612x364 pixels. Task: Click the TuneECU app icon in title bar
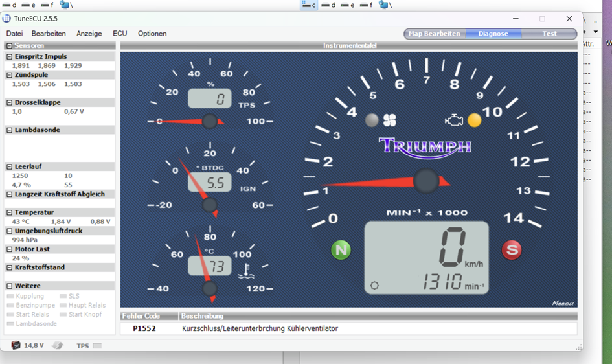6,18
